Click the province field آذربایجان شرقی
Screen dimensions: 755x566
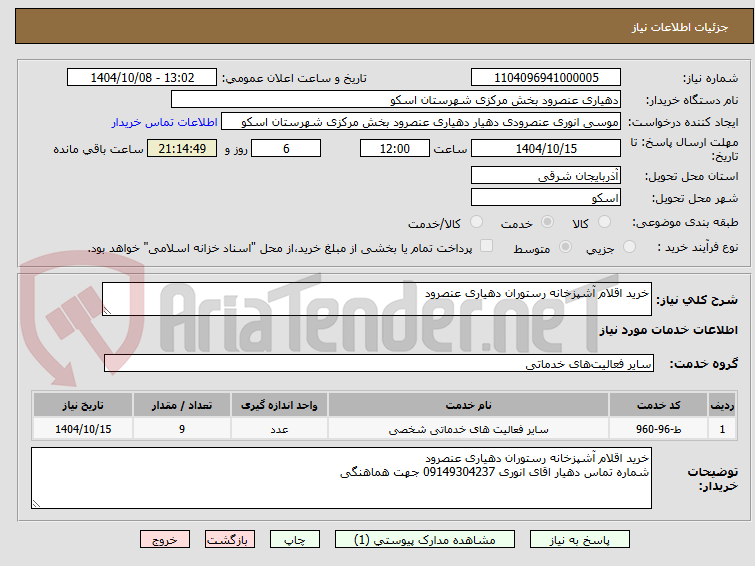(x=546, y=175)
